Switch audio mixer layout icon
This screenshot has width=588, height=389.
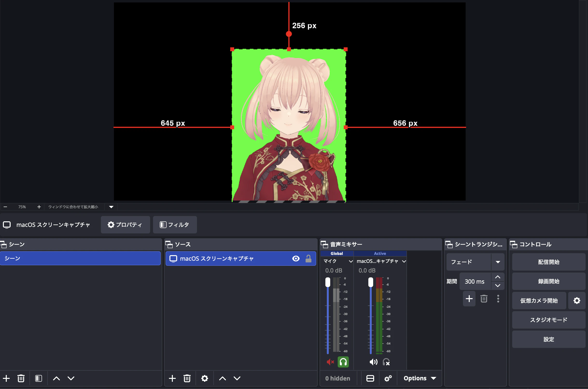point(370,378)
